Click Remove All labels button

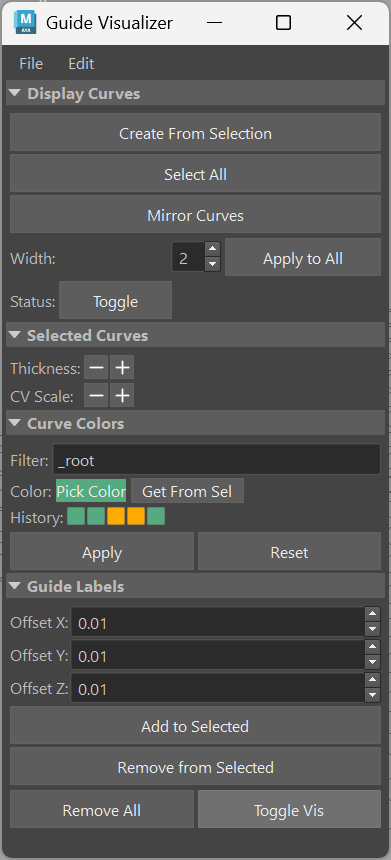(x=102, y=810)
